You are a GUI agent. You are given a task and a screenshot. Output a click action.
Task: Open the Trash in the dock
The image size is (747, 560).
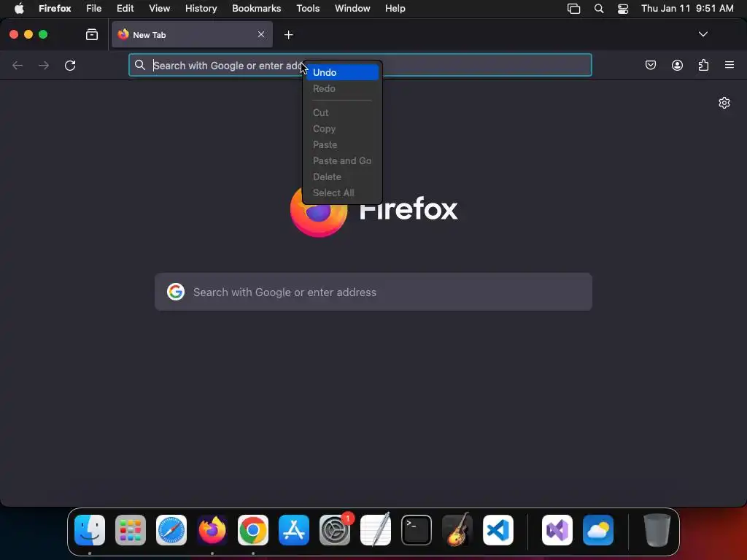(x=657, y=530)
